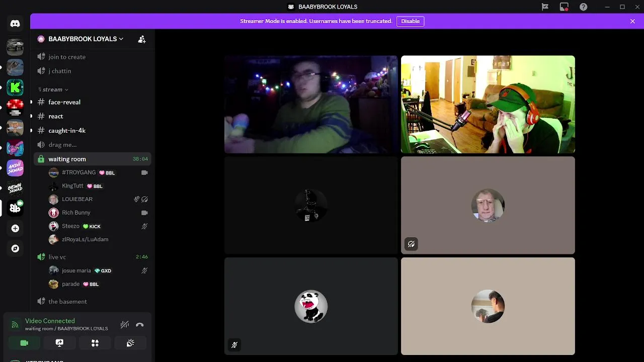Focus the beige tile with dark-haired avatar
The width and height of the screenshot is (644, 362).
tap(488, 306)
